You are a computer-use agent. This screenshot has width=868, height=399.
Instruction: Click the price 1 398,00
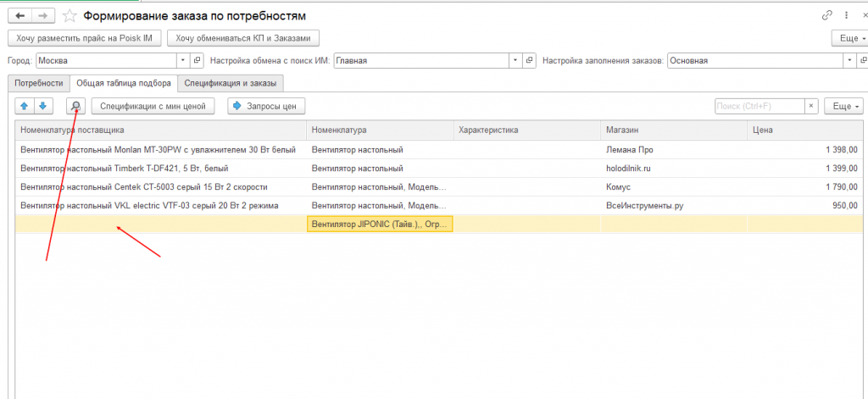point(805,149)
